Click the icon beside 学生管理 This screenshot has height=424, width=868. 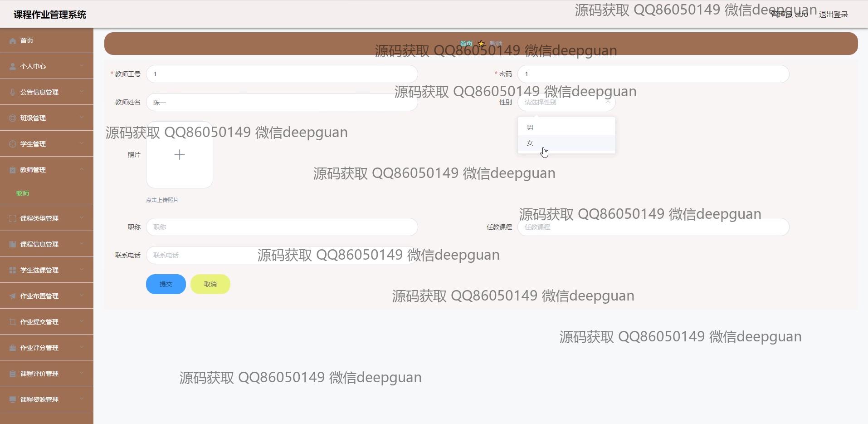click(13, 144)
